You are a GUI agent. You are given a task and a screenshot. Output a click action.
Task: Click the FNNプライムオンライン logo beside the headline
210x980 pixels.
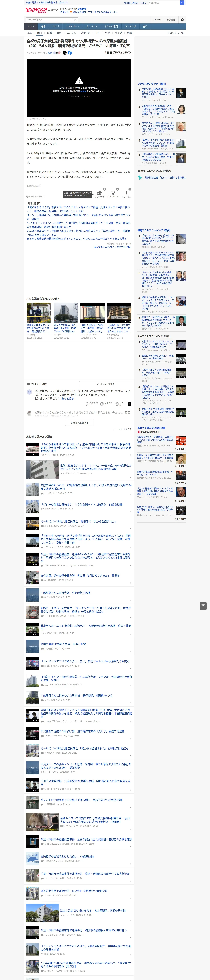(x=117, y=53)
